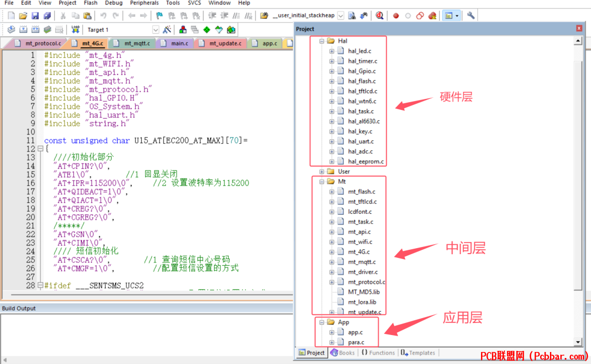Expand hal_led.c dependencies
The width and height of the screenshot is (591, 364).
332,51
